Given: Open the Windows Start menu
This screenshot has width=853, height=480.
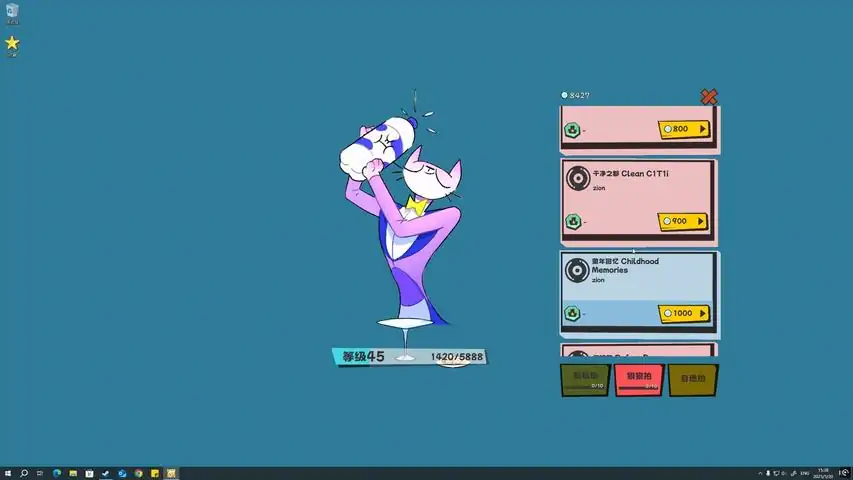Looking at the screenshot, I should pyautogui.click(x=8, y=473).
